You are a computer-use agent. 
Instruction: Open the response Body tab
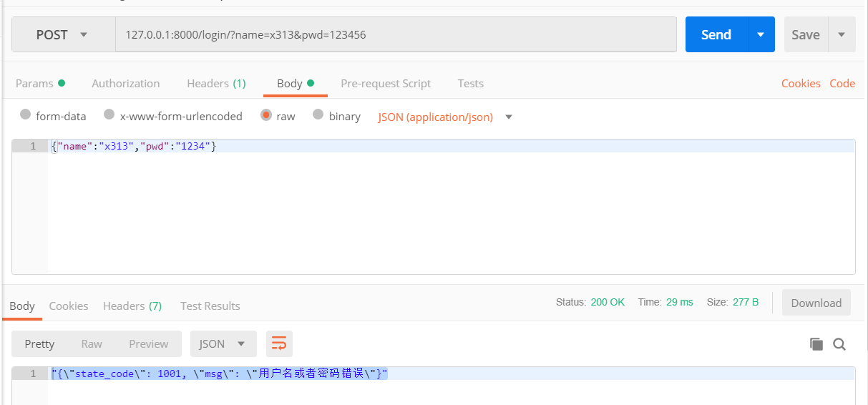click(x=22, y=306)
